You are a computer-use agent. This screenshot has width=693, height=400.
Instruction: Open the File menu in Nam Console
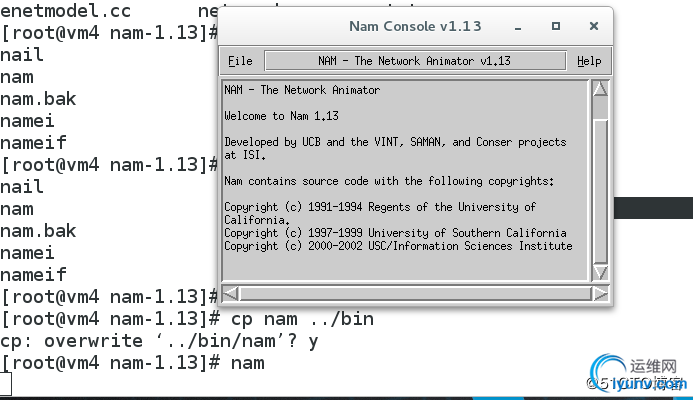tap(240, 61)
